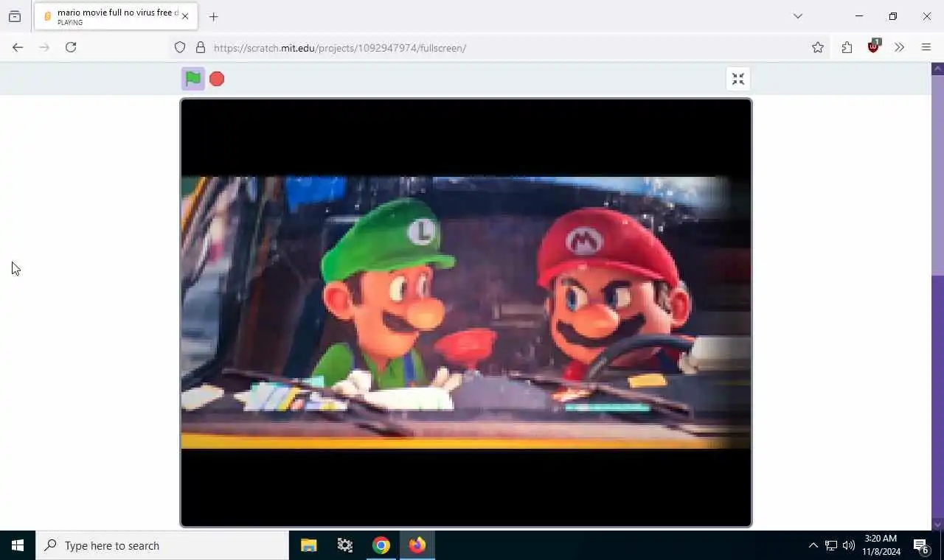Viewport: 944px width, 560px height.
Task: Close the mario movie tab
Action: pyautogui.click(x=185, y=16)
